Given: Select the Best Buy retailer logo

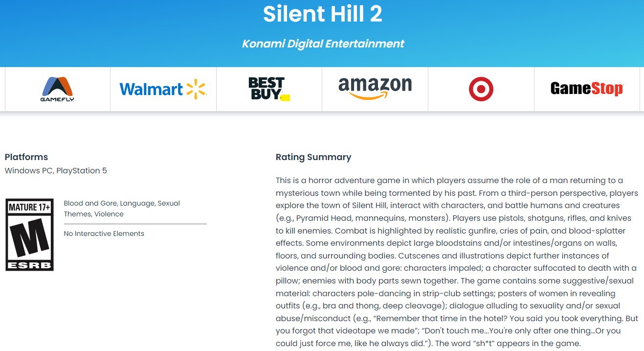Looking at the screenshot, I should (269, 89).
